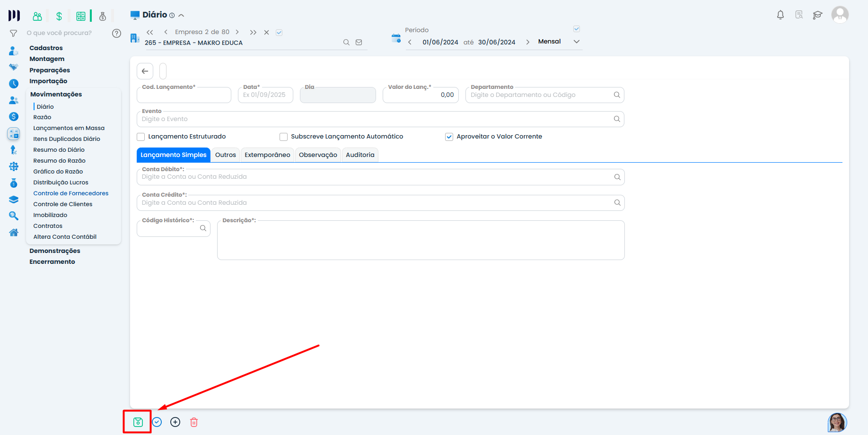868x435 pixels.
Task: Select Lançamentos em Massa in sidebar
Action: (x=69, y=128)
